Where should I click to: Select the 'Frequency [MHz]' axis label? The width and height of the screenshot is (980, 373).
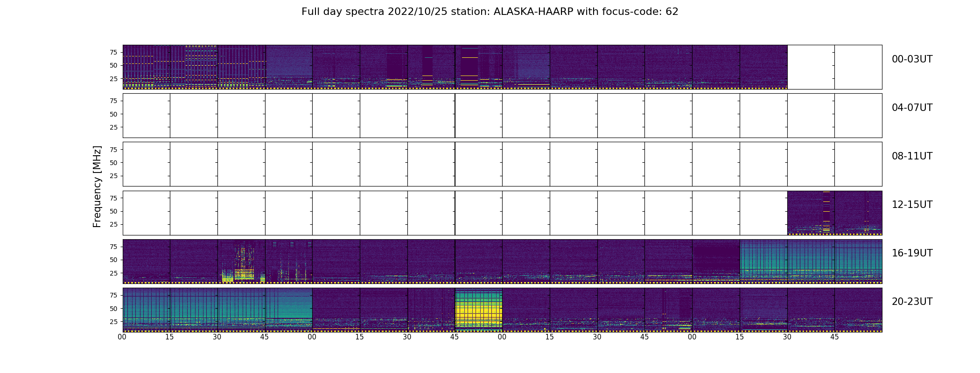point(97,186)
